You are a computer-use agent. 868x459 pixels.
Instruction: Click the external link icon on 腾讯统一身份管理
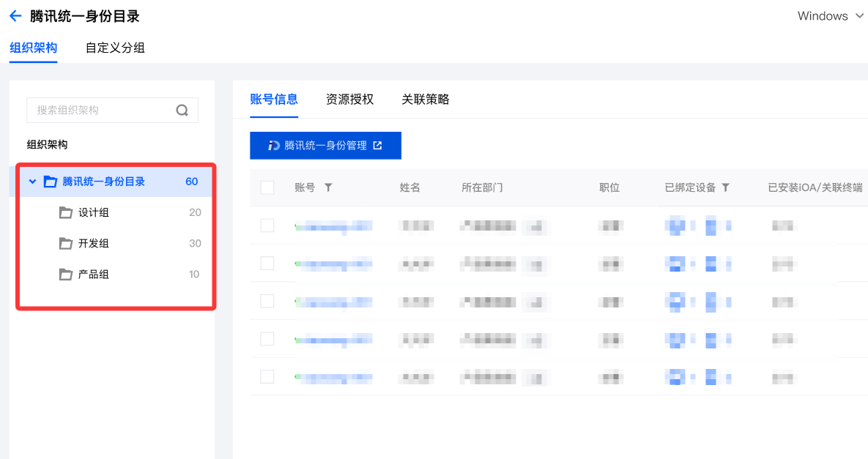point(377,146)
